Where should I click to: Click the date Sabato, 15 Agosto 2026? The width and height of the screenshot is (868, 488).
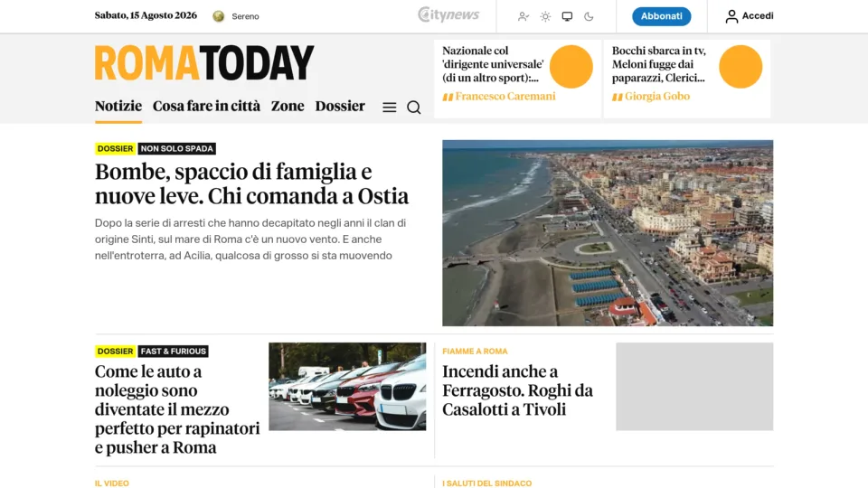point(146,15)
